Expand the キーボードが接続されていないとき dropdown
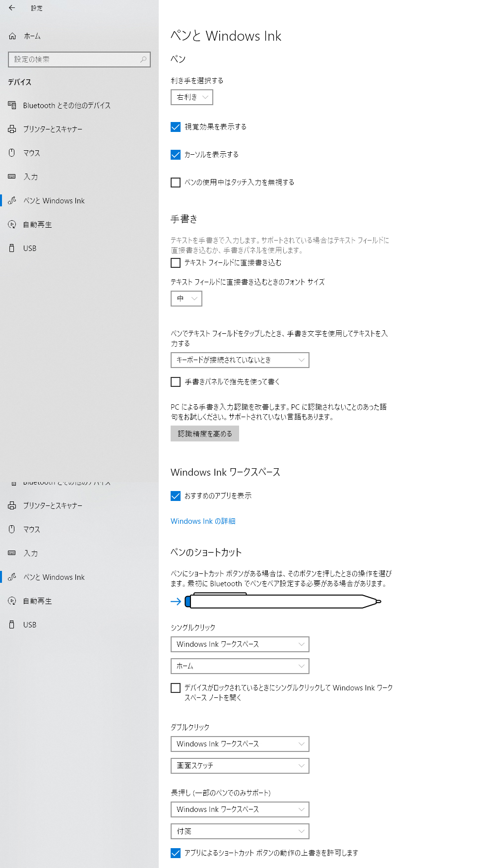Screen dimensions: 496x868 (240, 360)
